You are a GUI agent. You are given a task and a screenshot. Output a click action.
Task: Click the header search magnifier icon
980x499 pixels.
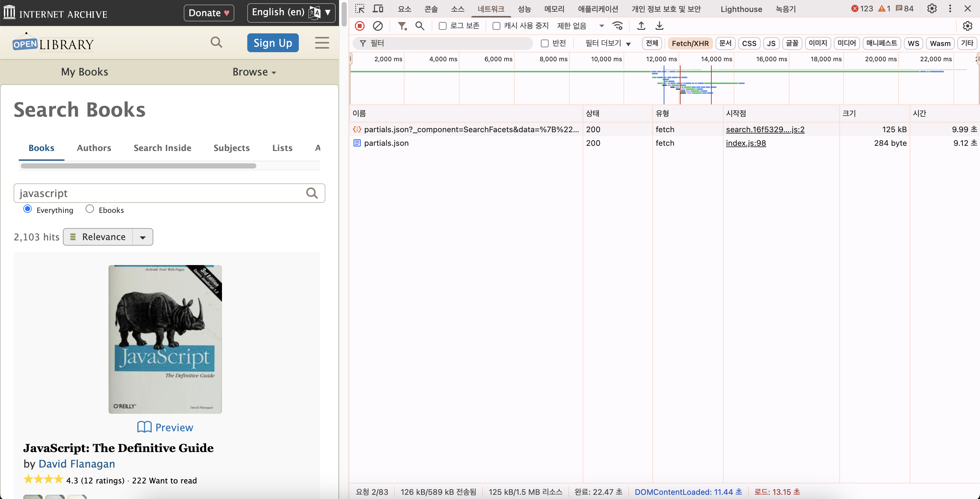[216, 42]
